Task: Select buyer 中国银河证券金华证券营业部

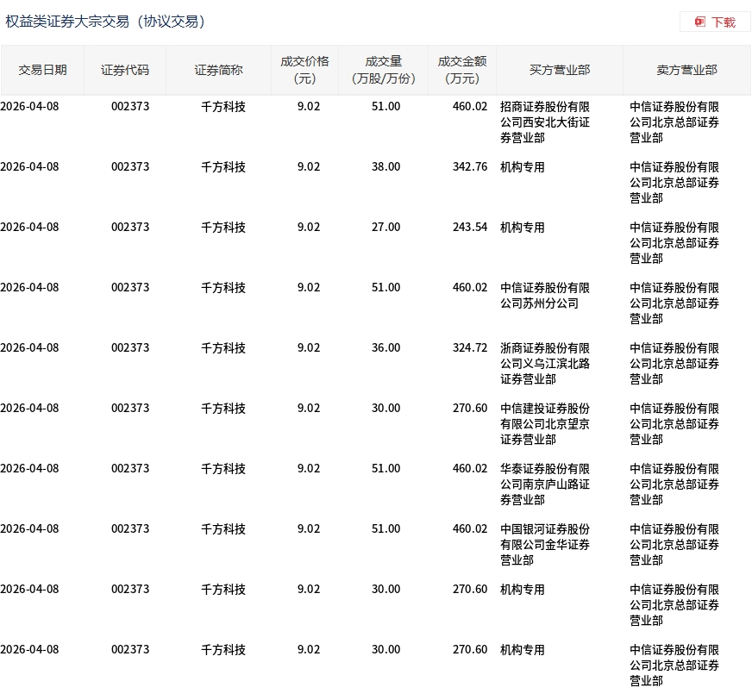Action: tap(545, 545)
